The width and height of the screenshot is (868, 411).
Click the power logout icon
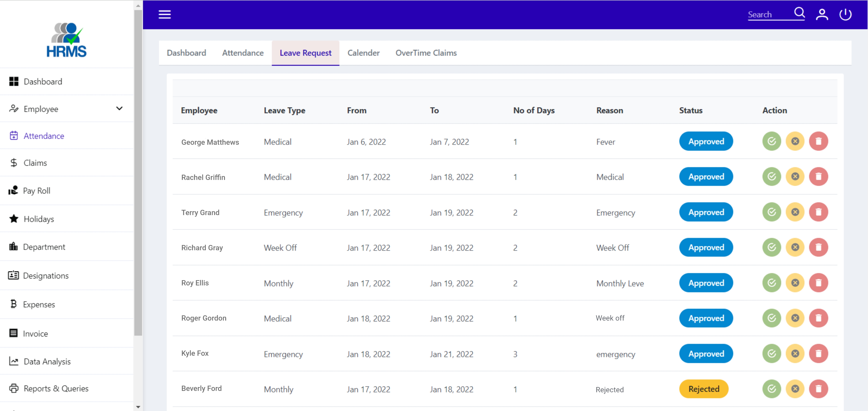845,14
